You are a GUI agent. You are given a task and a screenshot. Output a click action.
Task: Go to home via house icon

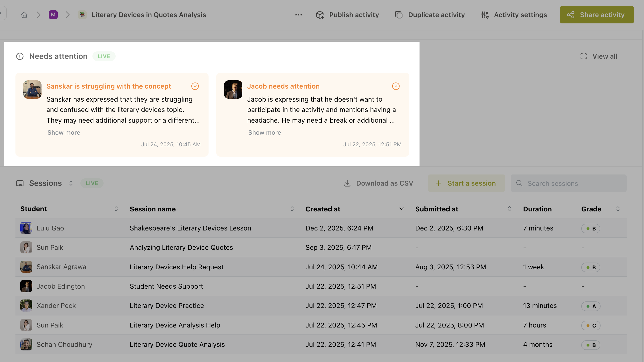tap(24, 15)
